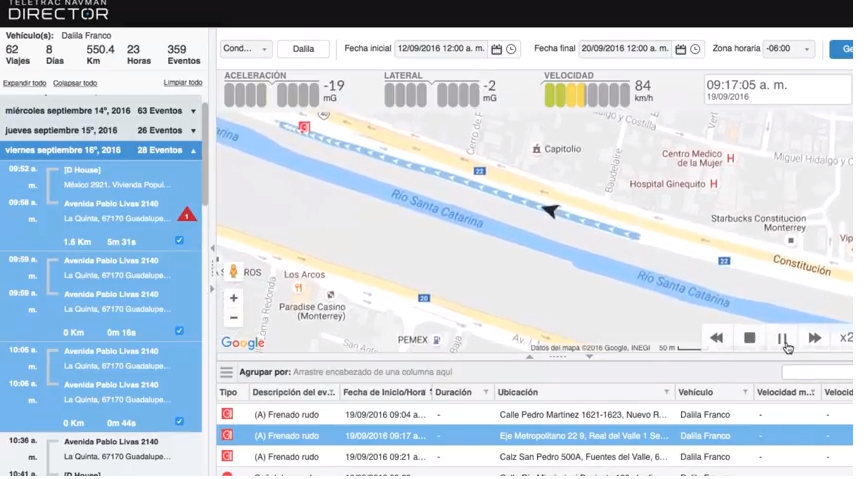Viewport: 866px width, 479px height.
Task: Stop the route playback
Action: [x=749, y=338]
